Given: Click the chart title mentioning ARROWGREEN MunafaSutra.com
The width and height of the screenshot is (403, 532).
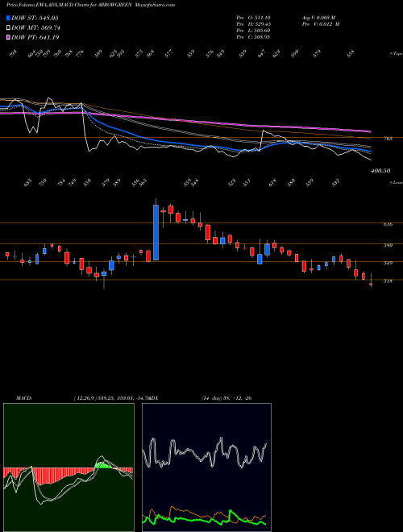Looking at the screenshot, I should tap(91, 5).
